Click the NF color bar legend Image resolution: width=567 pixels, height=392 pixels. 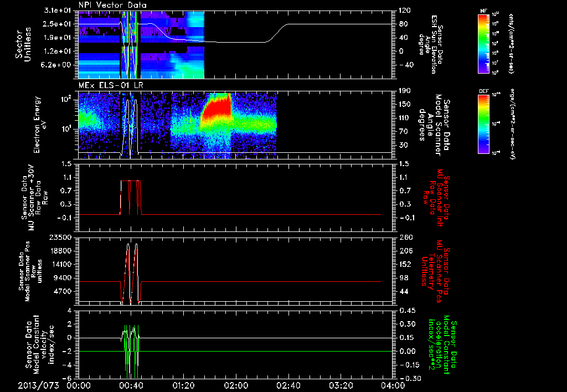484,43
